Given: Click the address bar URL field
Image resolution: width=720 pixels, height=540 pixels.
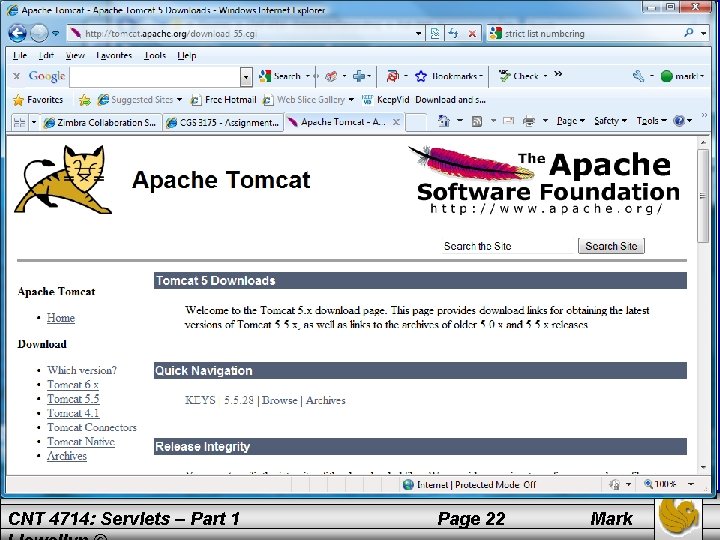Looking at the screenshot, I should [x=241, y=34].
